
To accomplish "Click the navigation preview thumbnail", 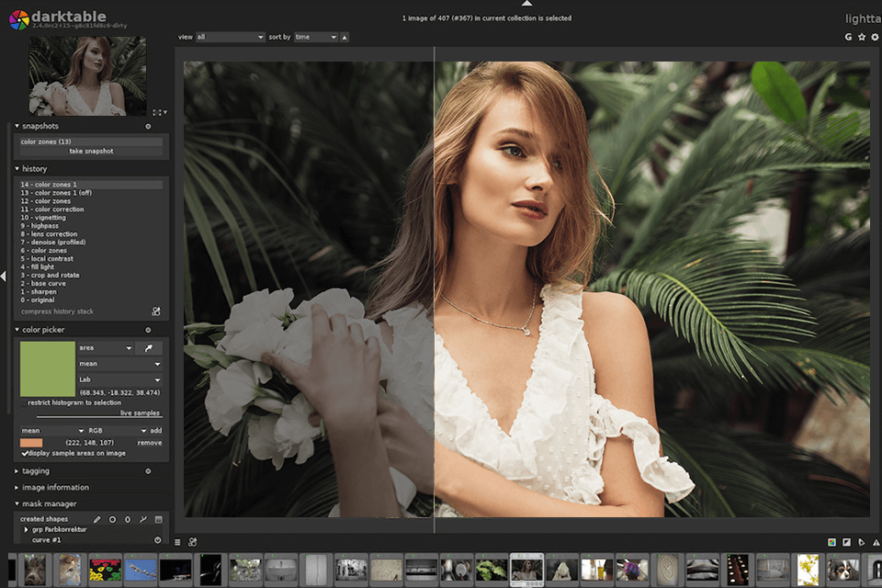I will (x=87, y=76).
